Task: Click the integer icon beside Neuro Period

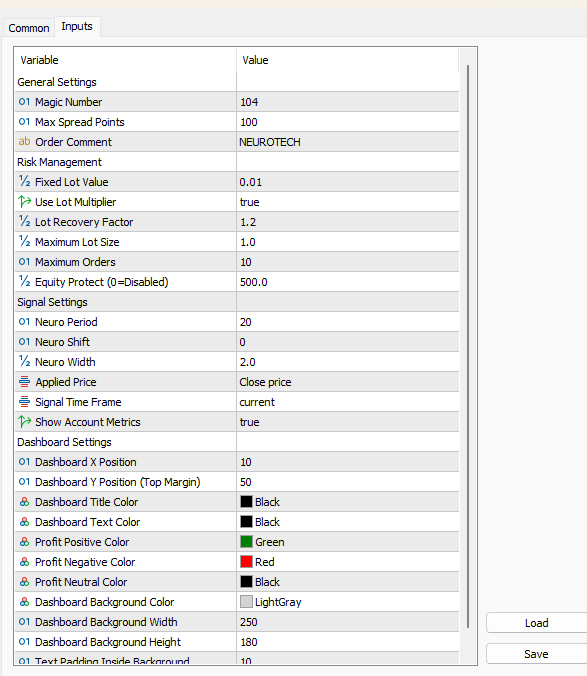Action: [x=25, y=322]
